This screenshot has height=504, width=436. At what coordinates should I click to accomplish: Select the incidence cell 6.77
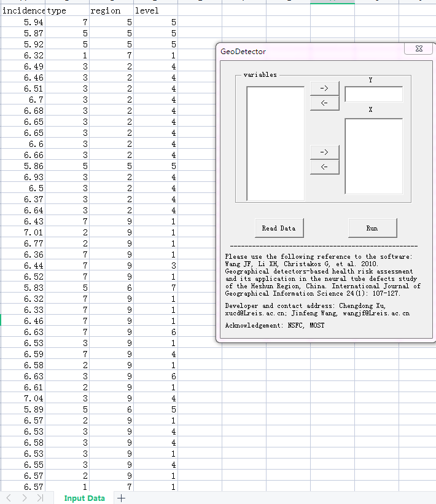23,243
